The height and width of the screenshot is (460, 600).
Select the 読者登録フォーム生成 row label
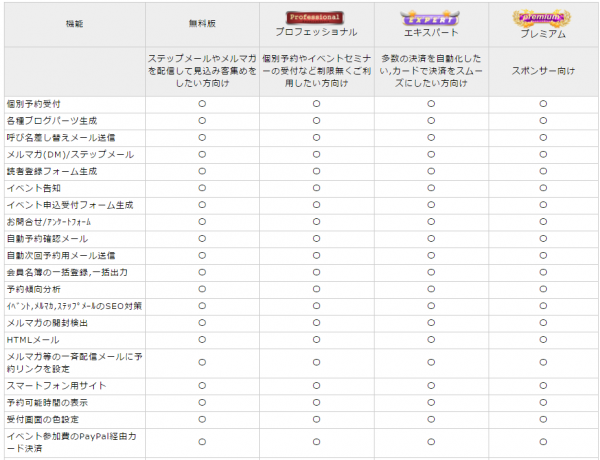click(x=52, y=171)
